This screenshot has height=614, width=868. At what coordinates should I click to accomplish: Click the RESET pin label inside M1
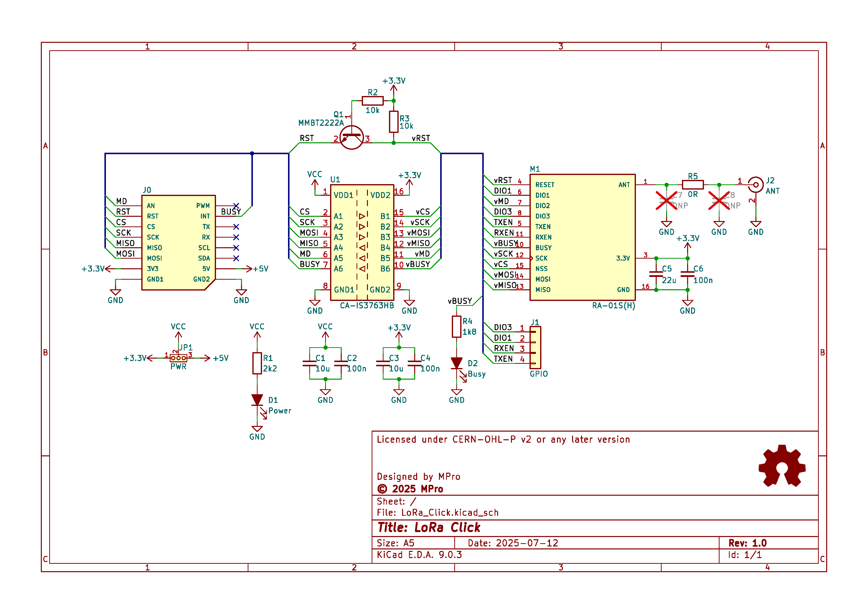click(x=545, y=185)
